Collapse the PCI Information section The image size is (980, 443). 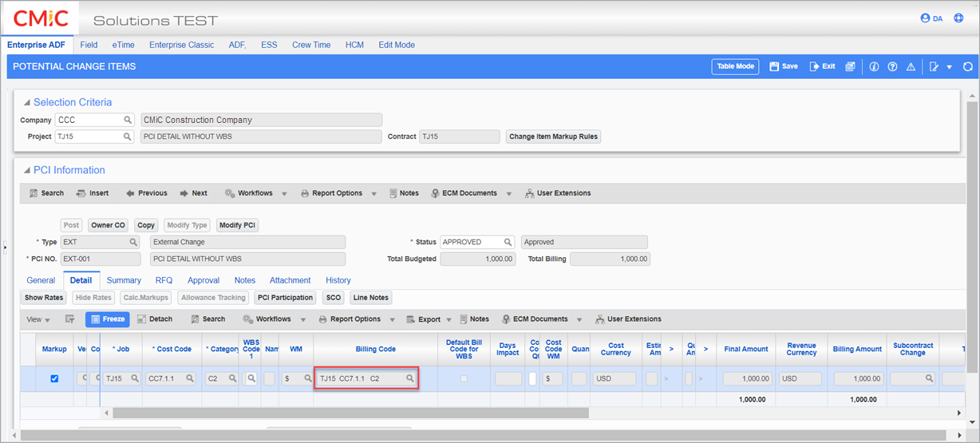[27, 171]
